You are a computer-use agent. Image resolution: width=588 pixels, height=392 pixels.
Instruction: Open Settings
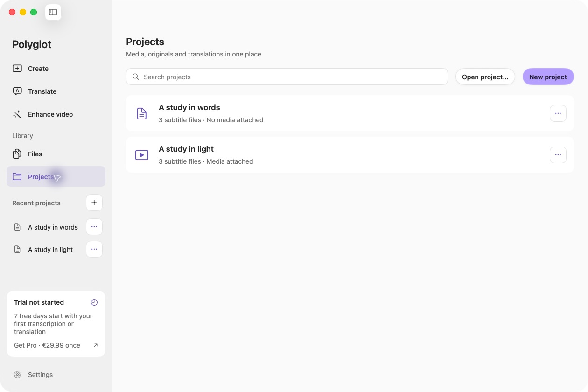(56, 375)
